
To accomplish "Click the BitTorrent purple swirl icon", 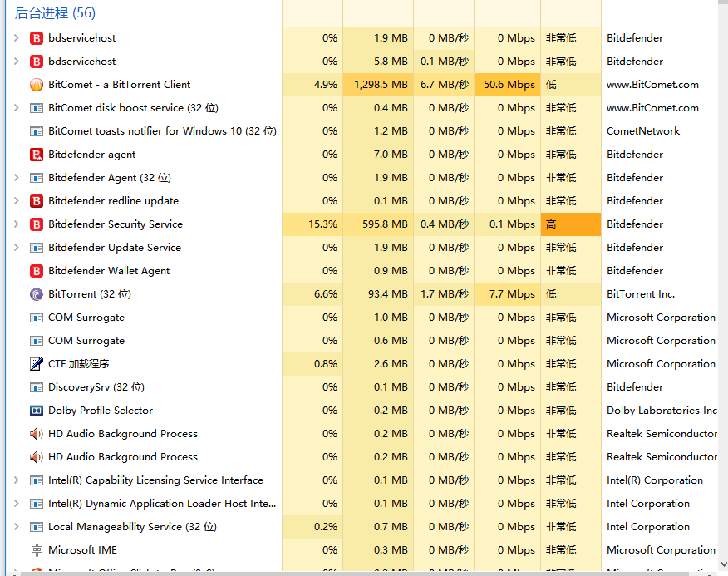I will pyautogui.click(x=37, y=294).
